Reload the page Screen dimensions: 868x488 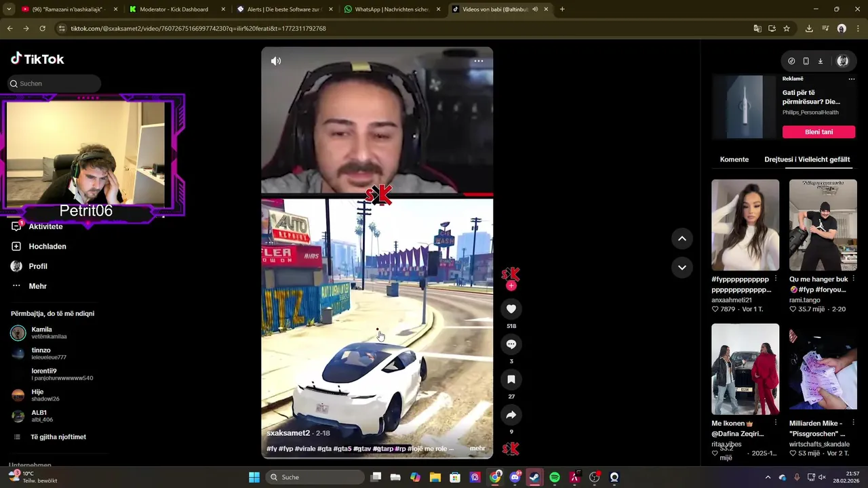coord(42,28)
